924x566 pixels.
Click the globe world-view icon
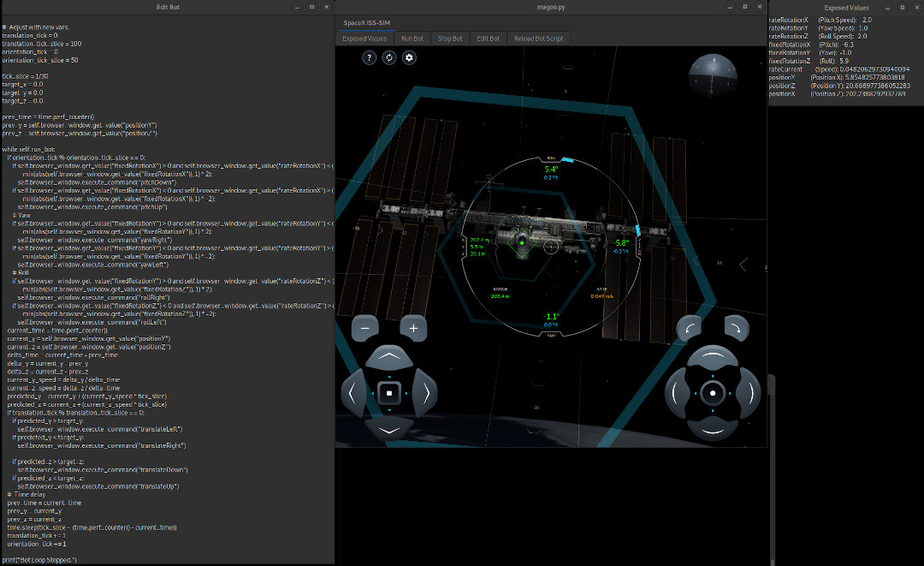(x=713, y=75)
